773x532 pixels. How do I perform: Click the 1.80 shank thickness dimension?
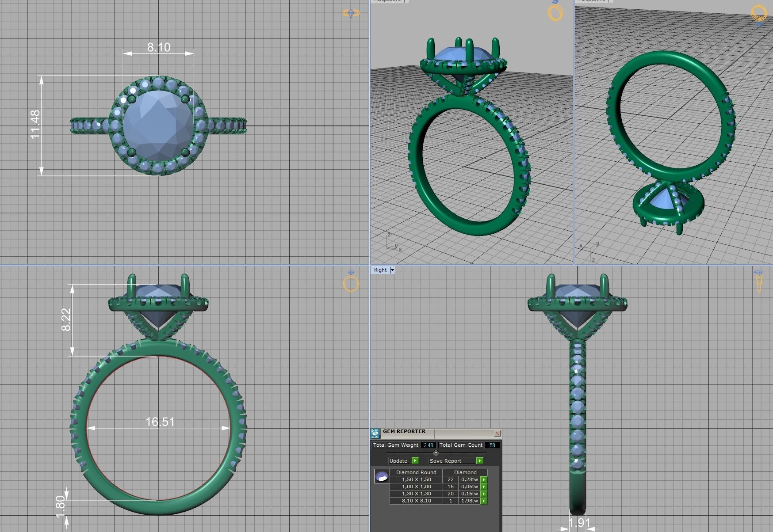pos(61,507)
